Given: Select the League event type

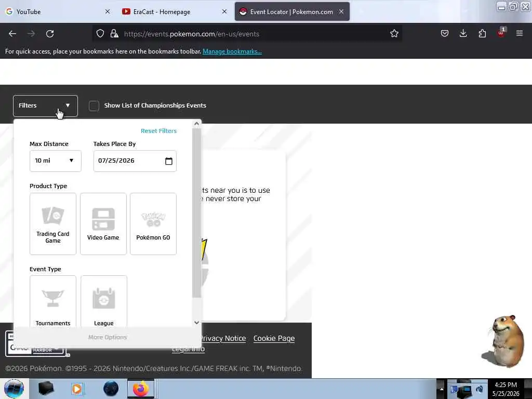Looking at the screenshot, I should click(x=104, y=301).
